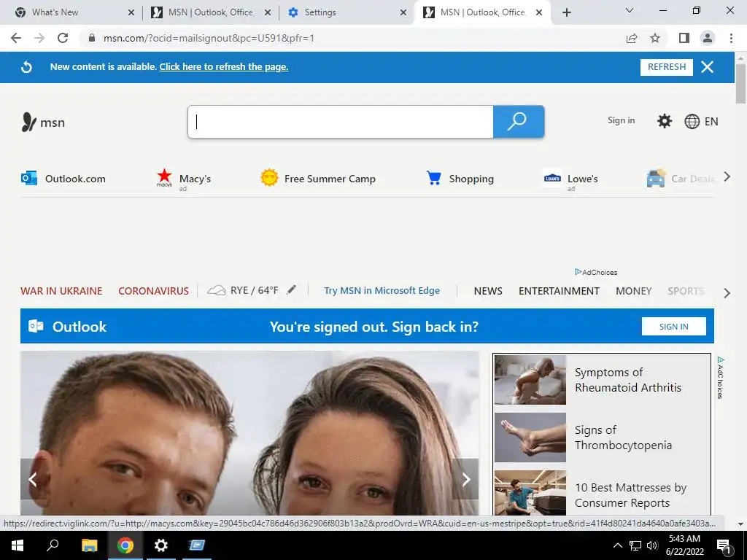Focus the MSN search input field

pyautogui.click(x=341, y=122)
